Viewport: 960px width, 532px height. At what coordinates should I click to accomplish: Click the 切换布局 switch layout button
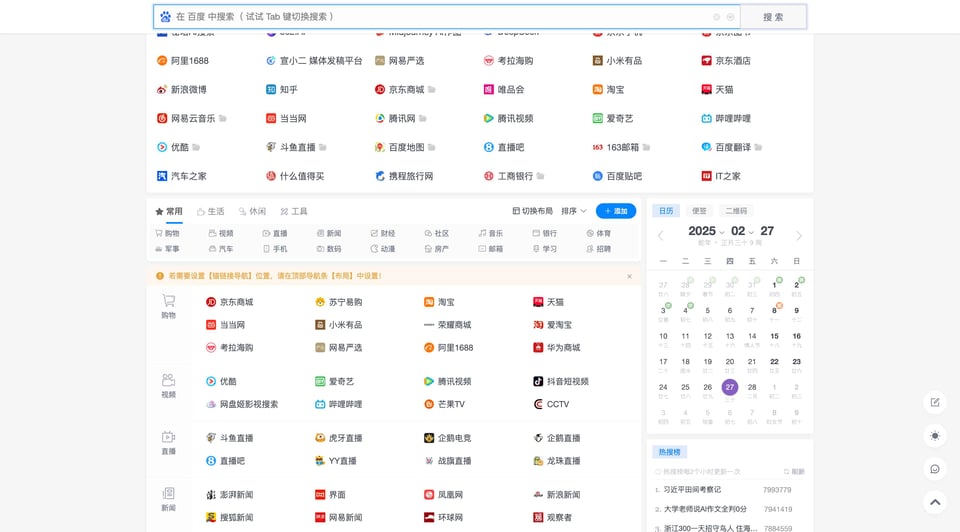532,211
